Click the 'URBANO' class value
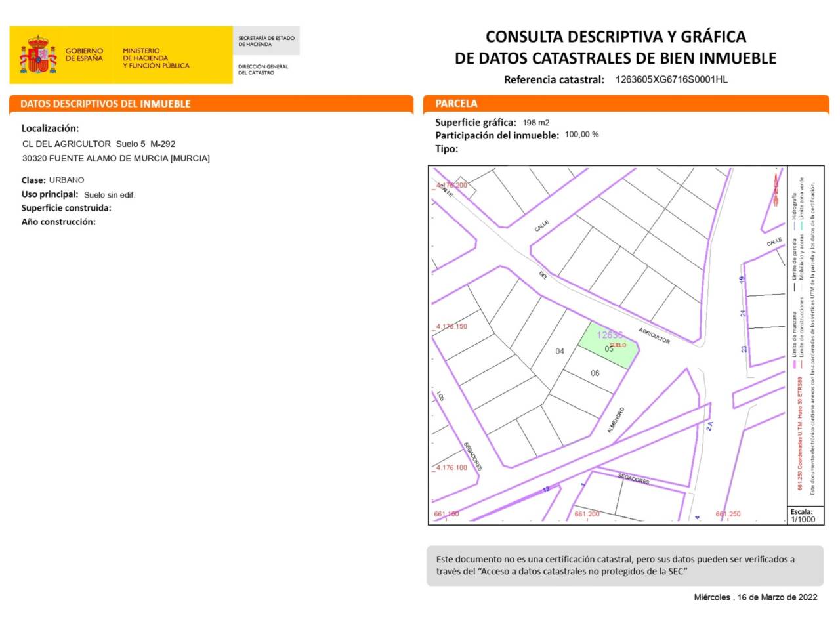The height and width of the screenshot is (630, 840). [x=66, y=180]
